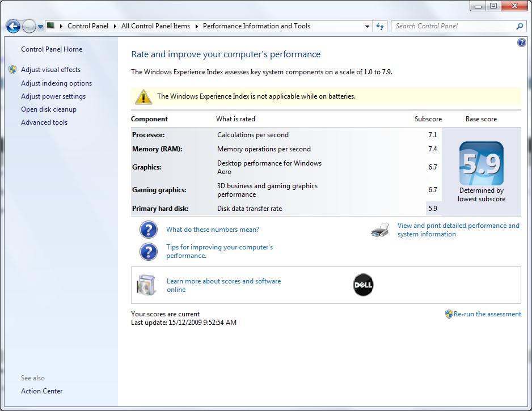Screen dimensions: 532x411
Task: Expand arrow after All Control Panel Items
Action: tap(196, 26)
